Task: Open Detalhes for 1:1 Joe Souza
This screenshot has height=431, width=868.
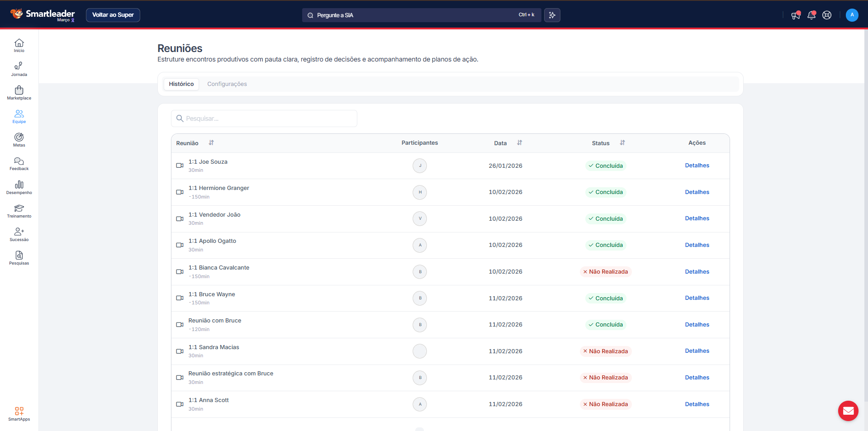Action: 697,166
